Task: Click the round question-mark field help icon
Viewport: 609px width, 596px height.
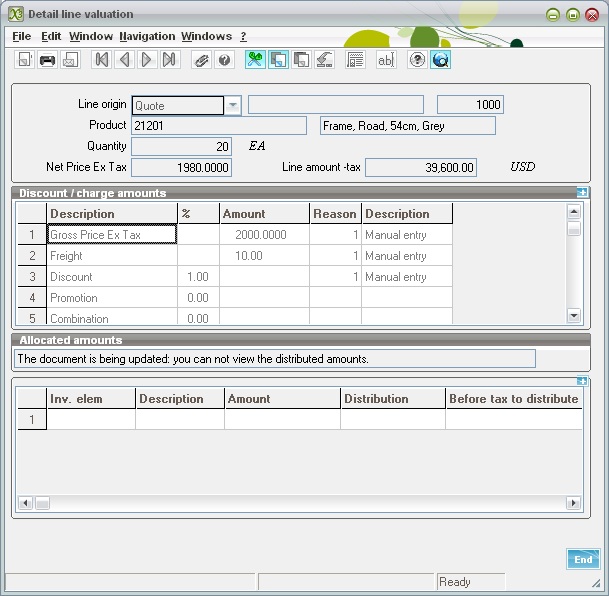Action: click(x=417, y=60)
